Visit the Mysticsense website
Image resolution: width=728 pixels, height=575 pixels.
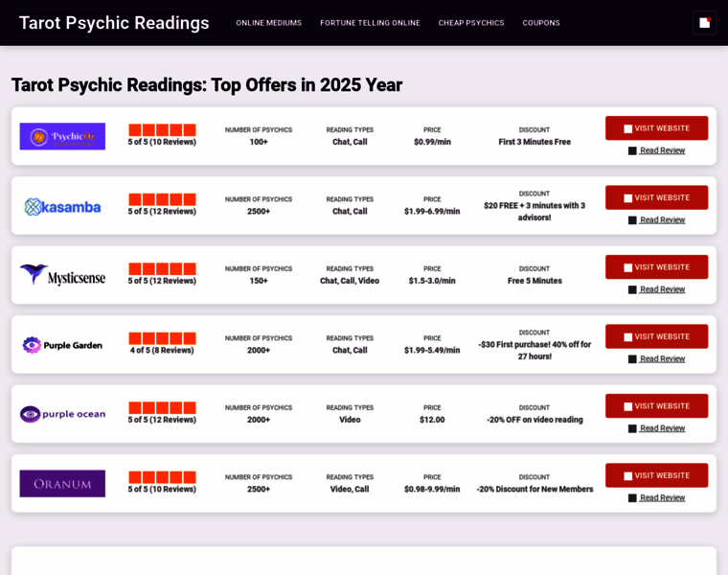pyautogui.click(x=656, y=267)
